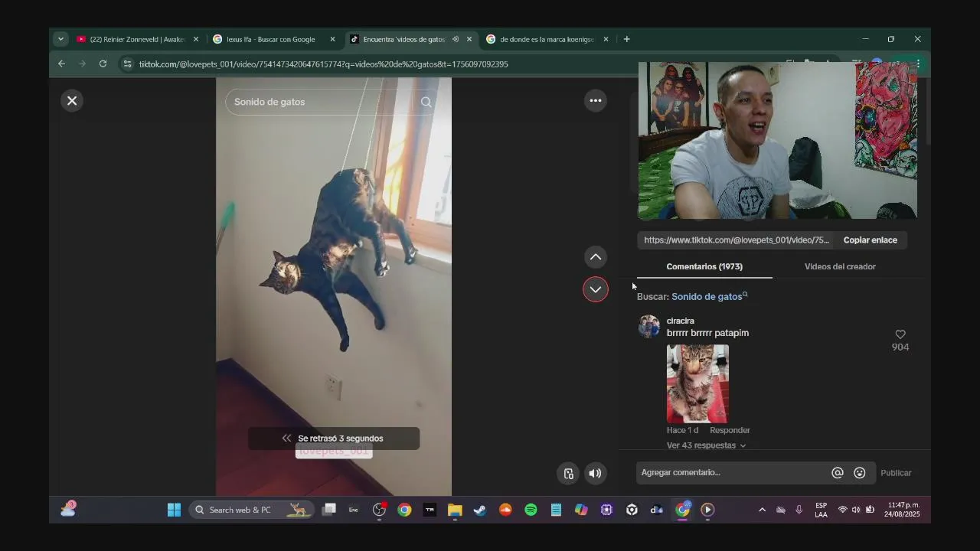Viewport: 980px width, 551px height.
Task: Open the Notepad icon on taskbar
Action: pos(556,510)
